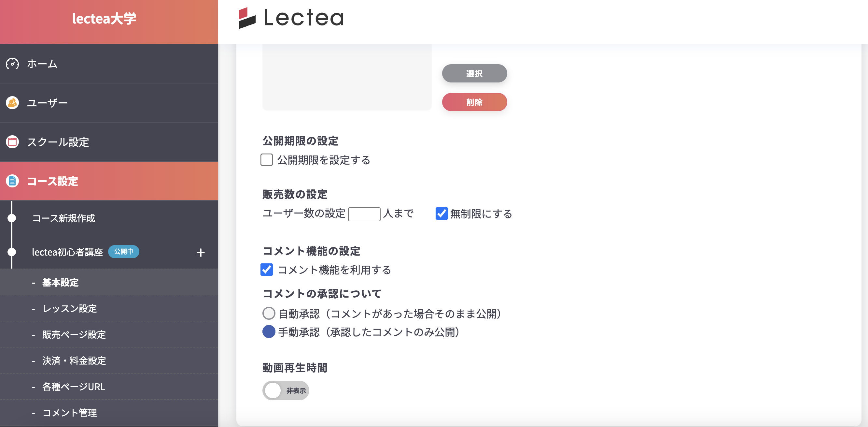Select the 自動承認 radio button
The image size is (868, 427).
click(x=268, y=314)
